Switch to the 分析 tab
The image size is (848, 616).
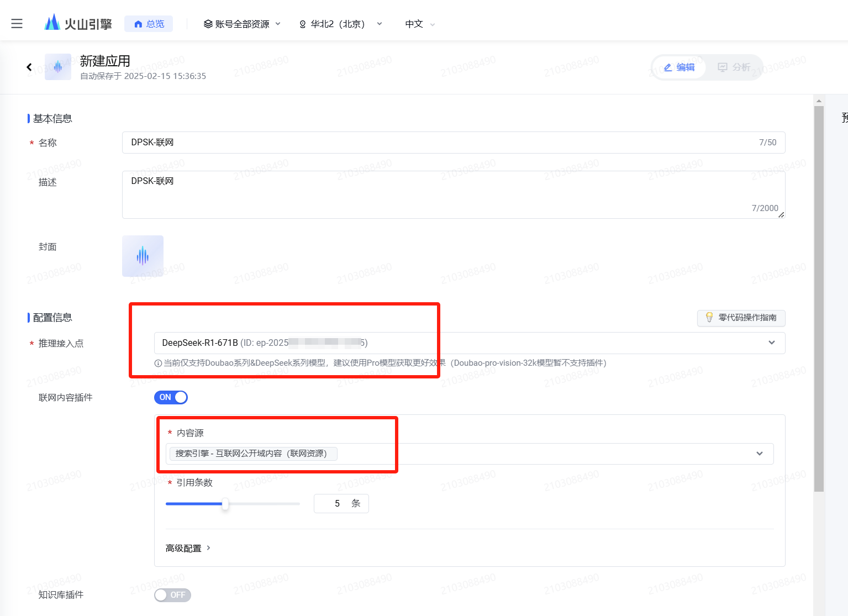click(x=734, y=67)
